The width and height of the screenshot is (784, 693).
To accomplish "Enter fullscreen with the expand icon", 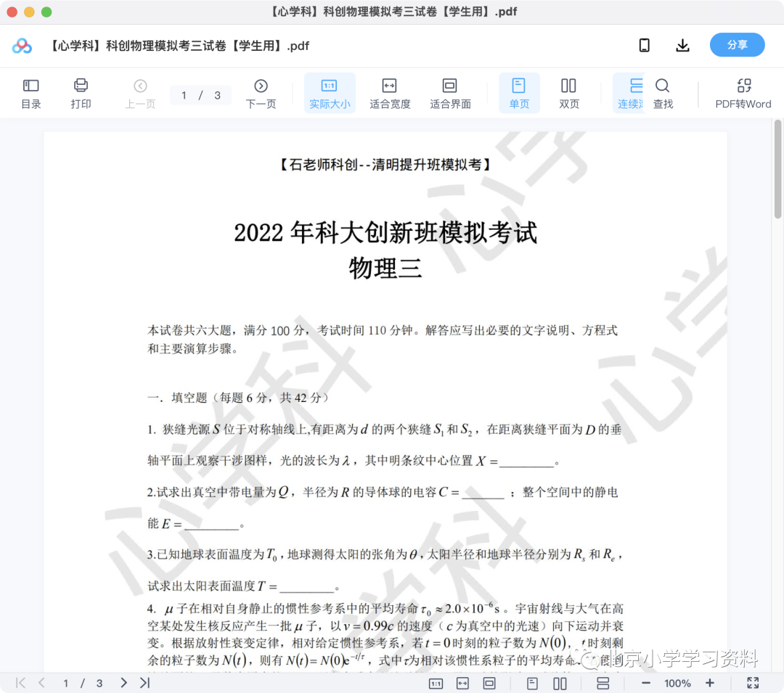I will click(x=753, y=683).
